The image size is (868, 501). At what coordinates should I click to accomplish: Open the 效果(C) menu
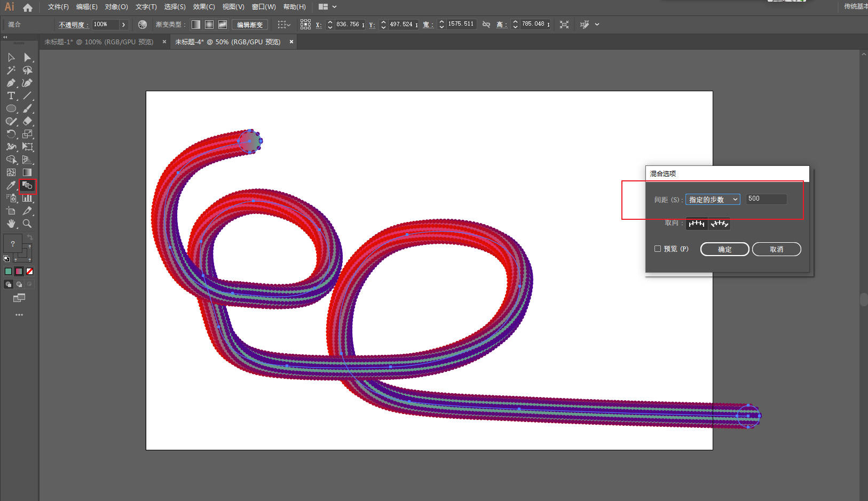(203, 7)
